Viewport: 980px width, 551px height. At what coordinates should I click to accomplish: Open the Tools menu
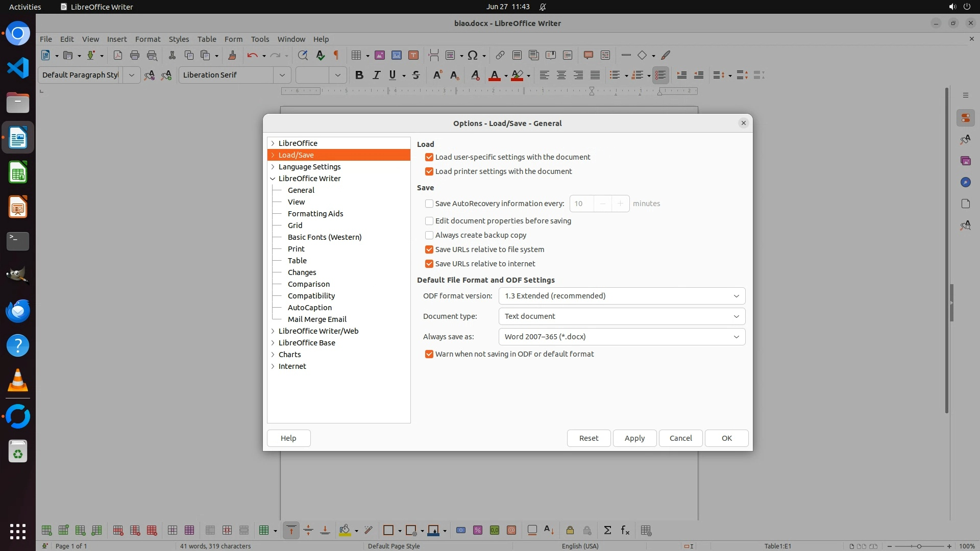(259, 39)
